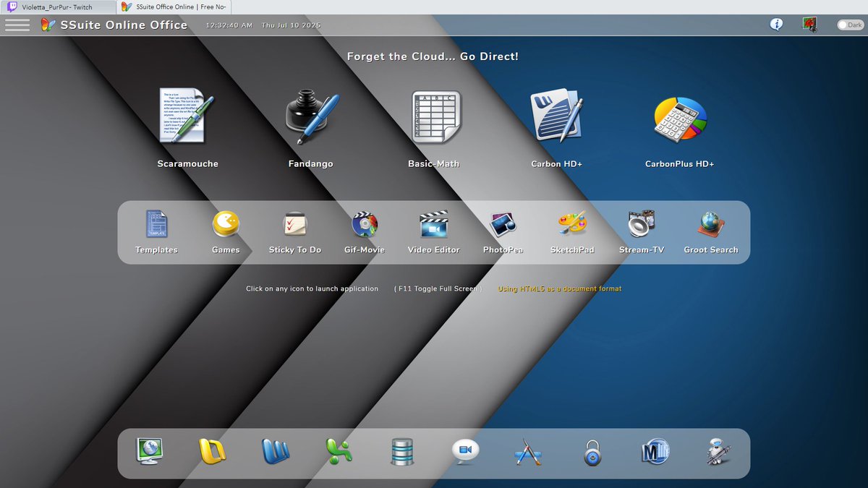The height and width of the screenshot is (488, 868).
Task: Click the 'CarbonPlus HD+' label text
Action: tap(680, 164)
